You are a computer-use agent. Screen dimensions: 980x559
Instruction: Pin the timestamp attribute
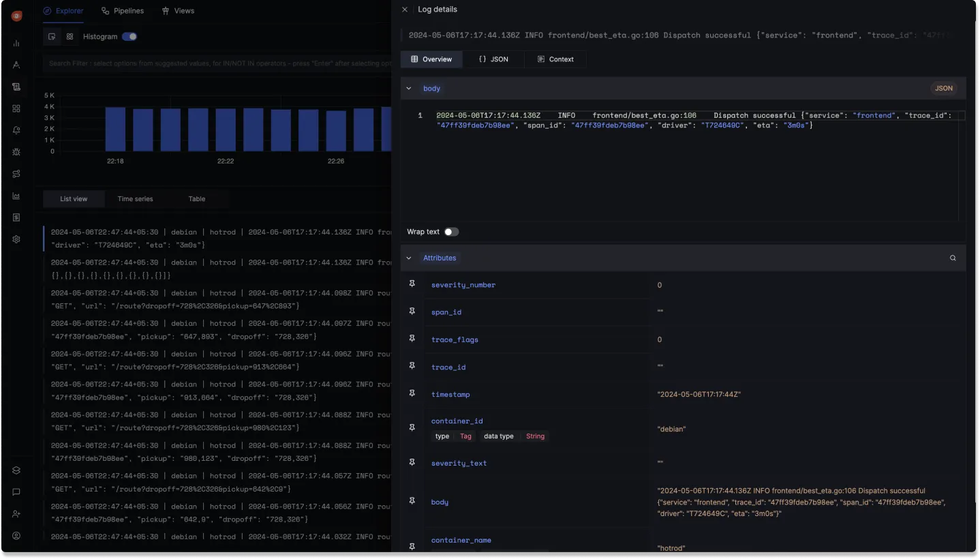click(412, 393)
